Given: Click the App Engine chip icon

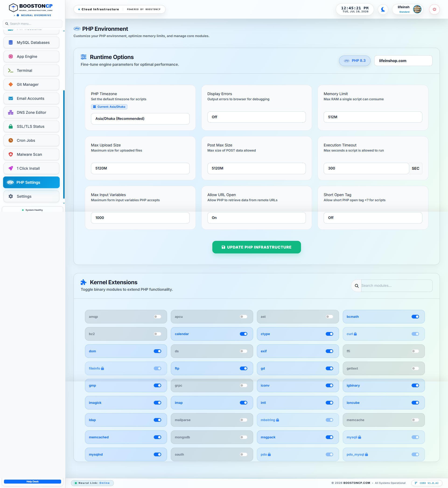Looking at the screenshot, I should (11, 56).
